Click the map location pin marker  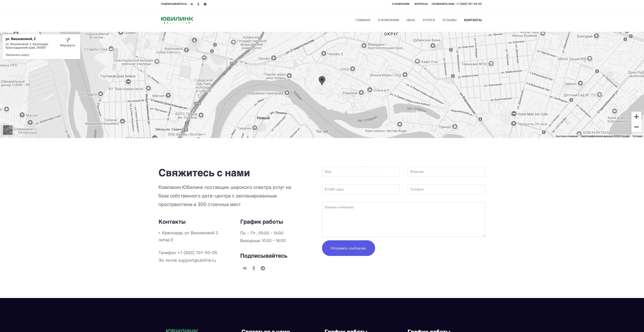322,80
